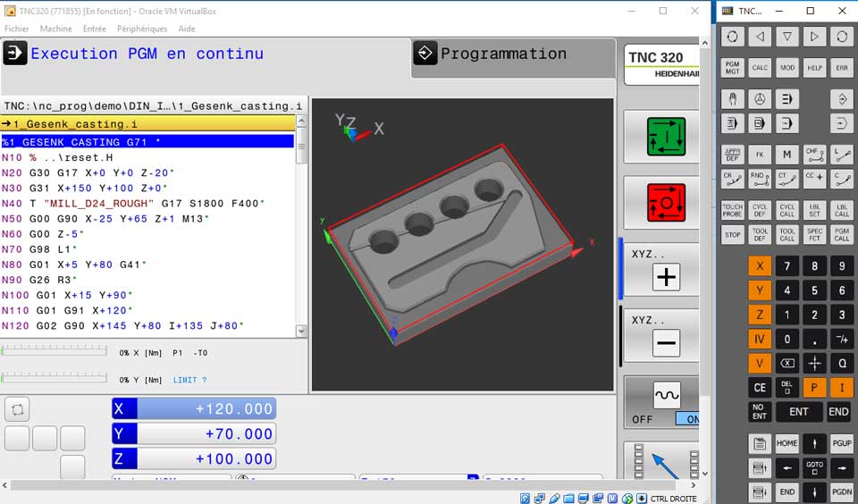Click the DEL block key

pyautogui.click(x=786, y=388)
